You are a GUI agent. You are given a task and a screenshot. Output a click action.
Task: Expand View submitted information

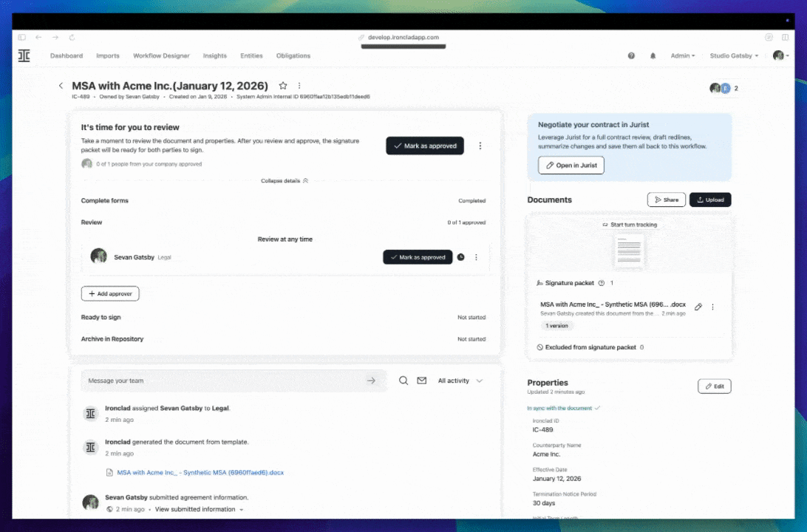click(198, 509)
